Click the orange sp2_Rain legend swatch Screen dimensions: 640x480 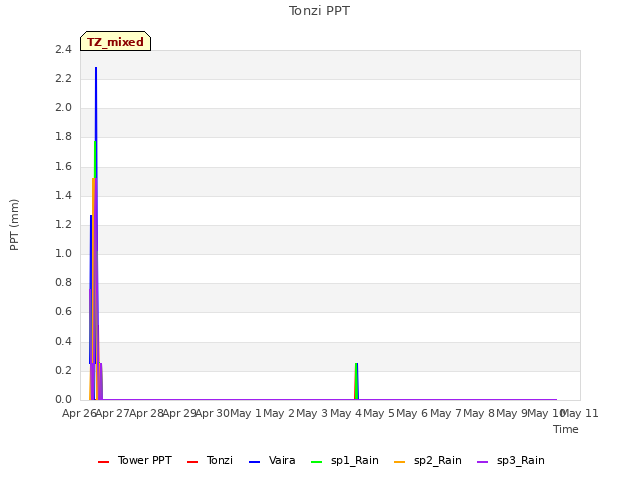pos(400,462)
